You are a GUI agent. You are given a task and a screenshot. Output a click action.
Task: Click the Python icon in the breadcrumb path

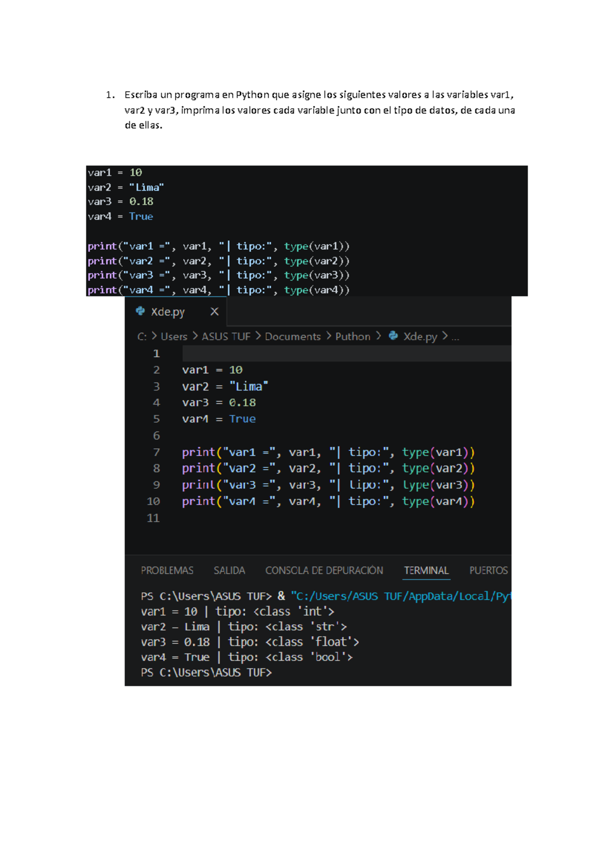pos(393,336)
